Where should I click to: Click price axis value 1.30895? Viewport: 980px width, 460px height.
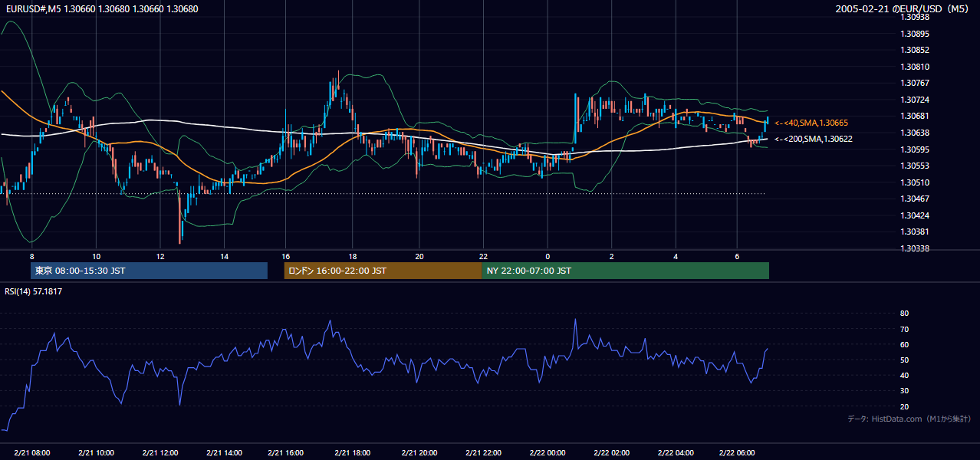pos(915,34)
